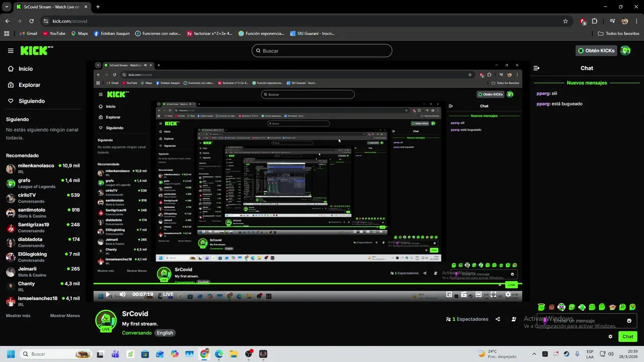
Task: Open milenkanolasco recommended channel
Action: pos(43,168)
